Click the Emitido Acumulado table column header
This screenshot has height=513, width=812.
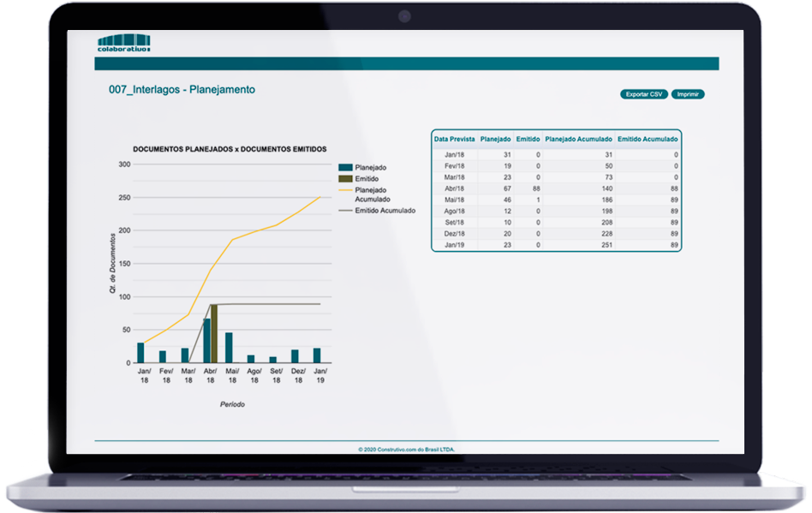[x=648, y=139]
